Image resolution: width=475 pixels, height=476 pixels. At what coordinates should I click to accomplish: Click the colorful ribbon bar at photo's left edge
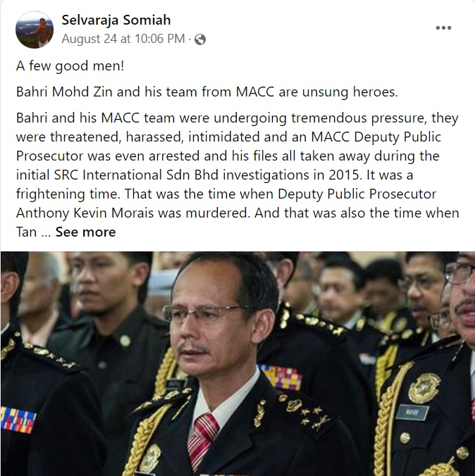18,420
